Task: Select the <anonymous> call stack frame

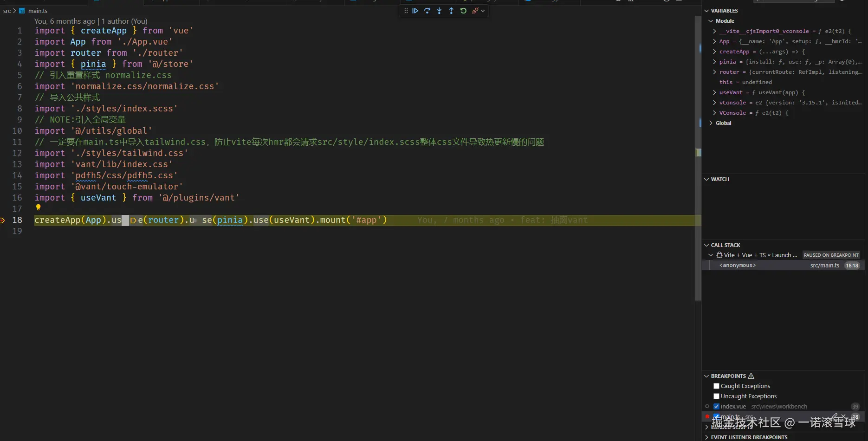Action: click(783, 266)
